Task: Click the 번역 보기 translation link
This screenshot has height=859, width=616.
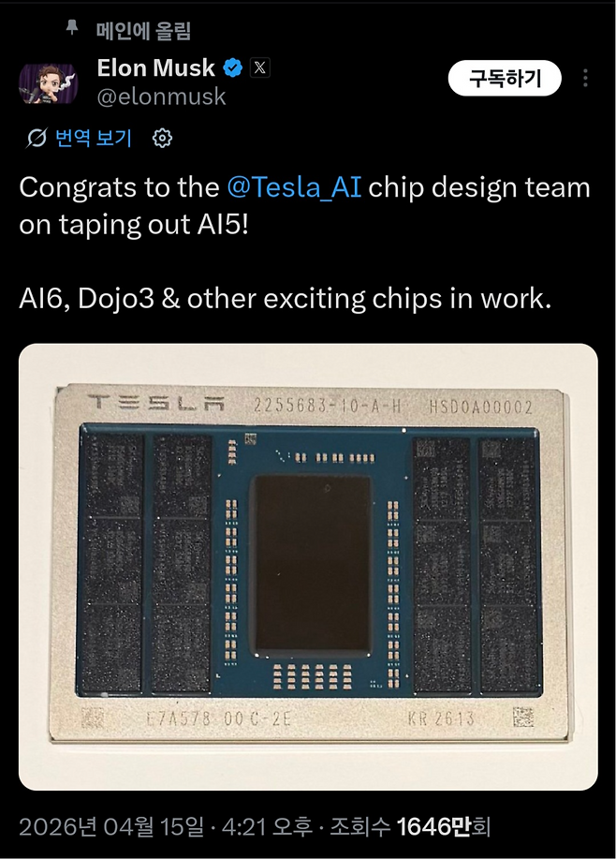Action: pyautogui.click(x=94, y=139)
